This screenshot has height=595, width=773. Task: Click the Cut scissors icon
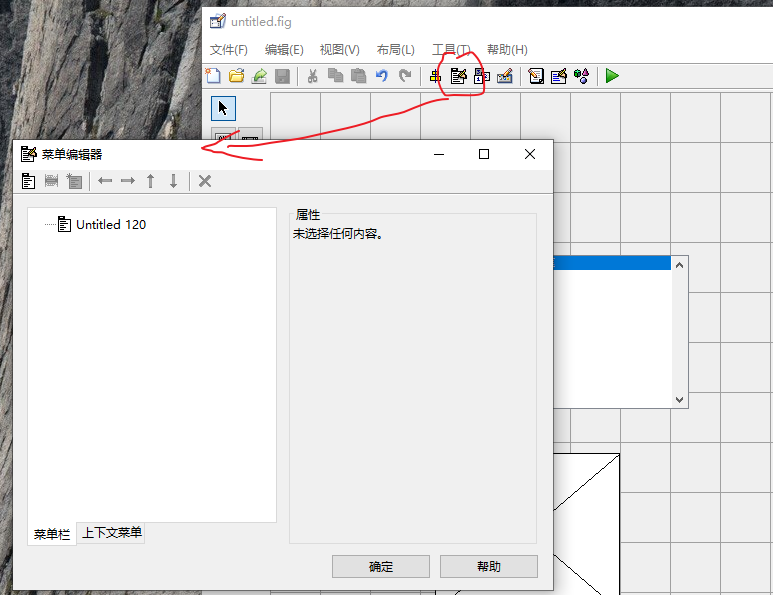click(x=312, y=76)
